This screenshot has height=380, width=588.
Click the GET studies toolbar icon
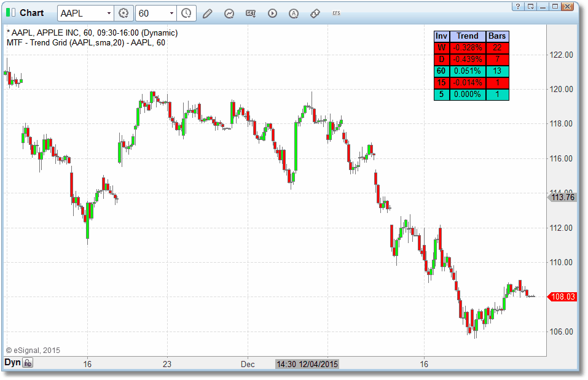coord(251,14)
